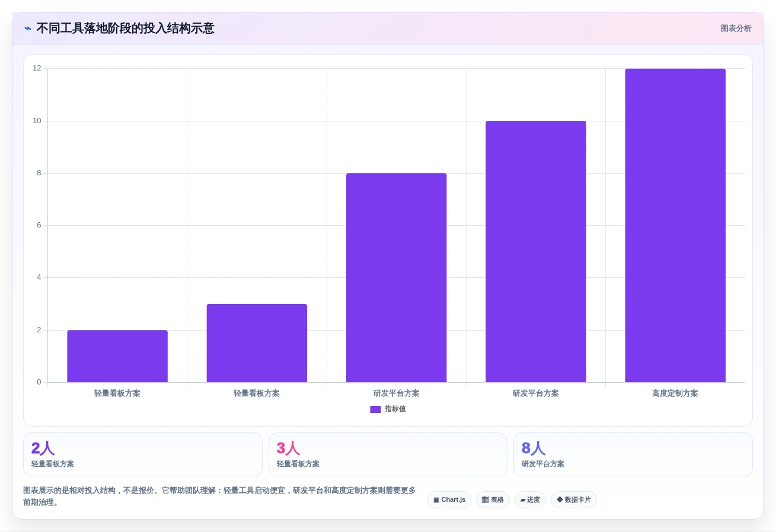Image resolution: width=776 pixels, height=532 pixels.
Task: Open the 2人 stat card
Action: click(143, 454)
